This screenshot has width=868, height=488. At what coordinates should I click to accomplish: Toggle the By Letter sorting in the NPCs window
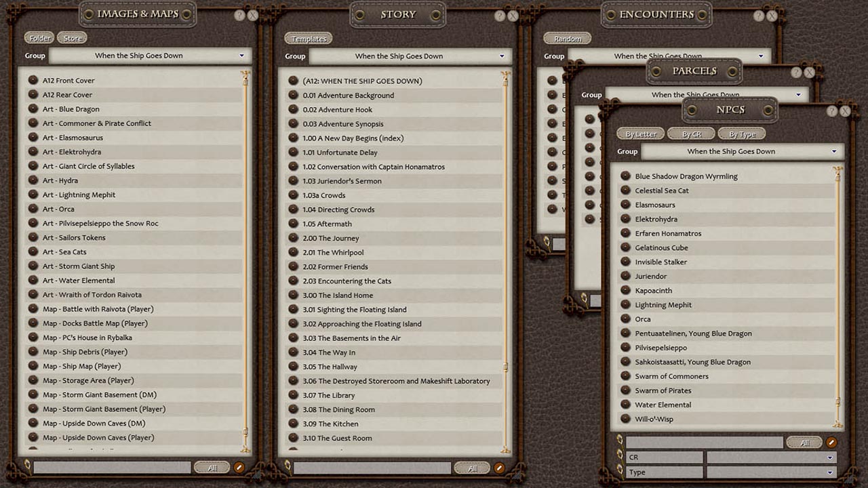click(640, 134)
